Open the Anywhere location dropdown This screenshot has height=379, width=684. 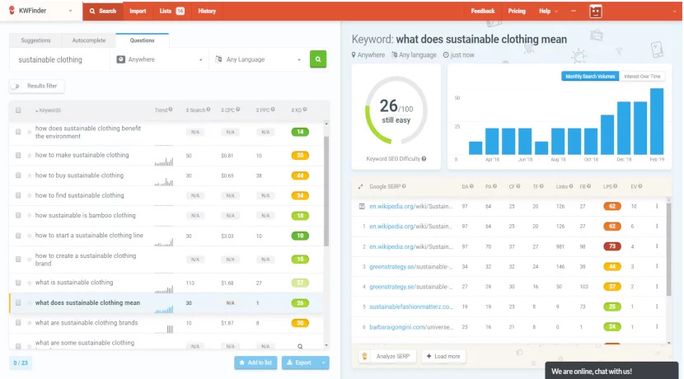pos(160,59)
